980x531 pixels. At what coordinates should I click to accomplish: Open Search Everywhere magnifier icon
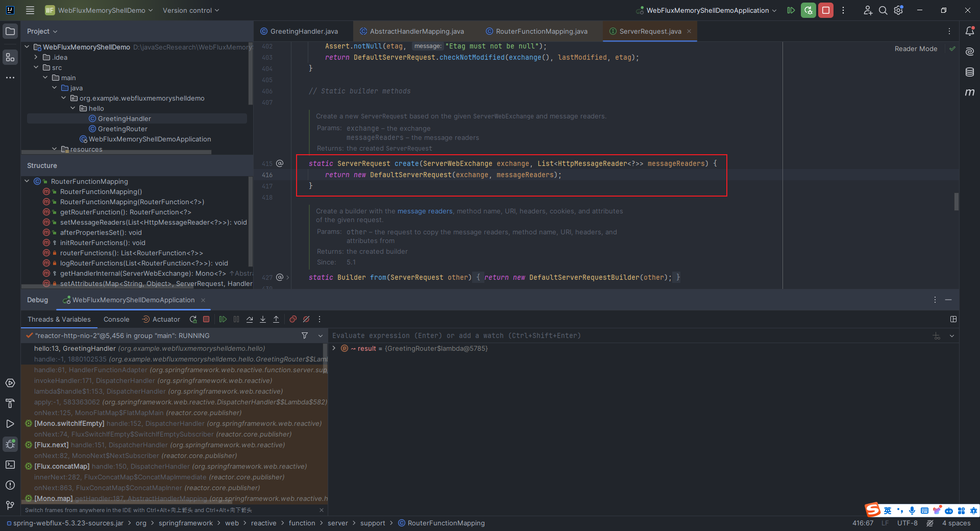(x=883, y=10)
